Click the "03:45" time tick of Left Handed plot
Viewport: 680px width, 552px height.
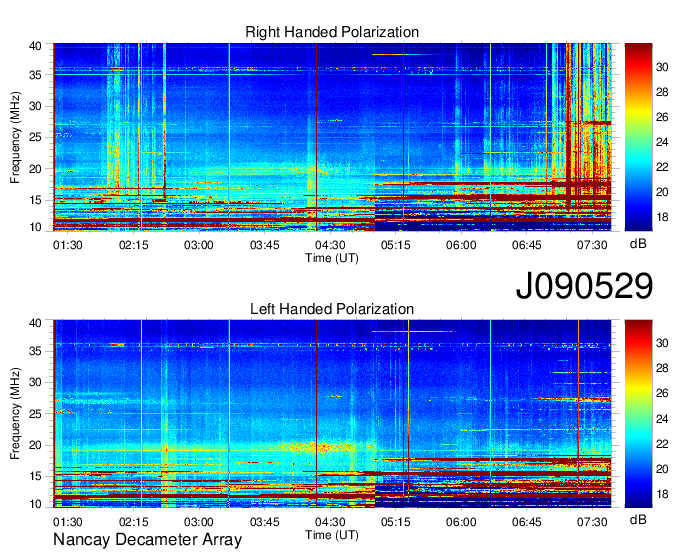pos(265,522)
